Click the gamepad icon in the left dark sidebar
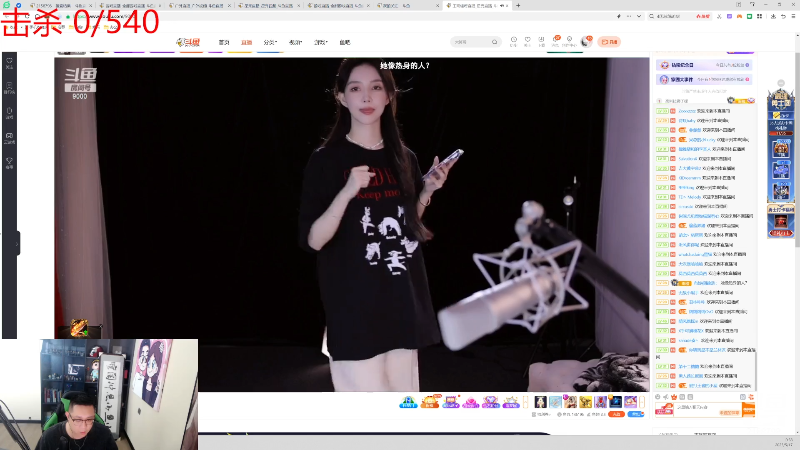Screen dimensions: 800x450 [x=9, y=138]
